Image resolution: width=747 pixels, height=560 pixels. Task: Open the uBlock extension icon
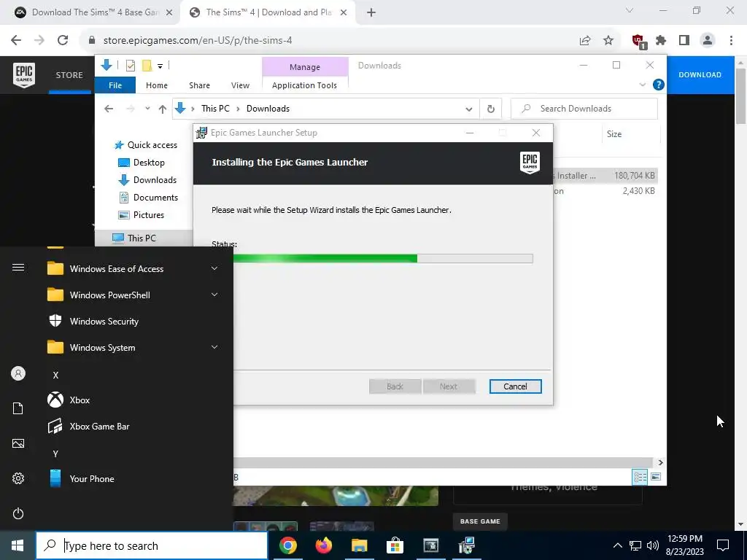click(639, 41)
